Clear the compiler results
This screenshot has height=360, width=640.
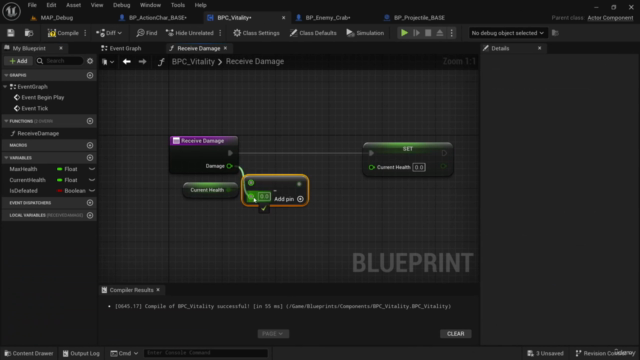point(456,334)
